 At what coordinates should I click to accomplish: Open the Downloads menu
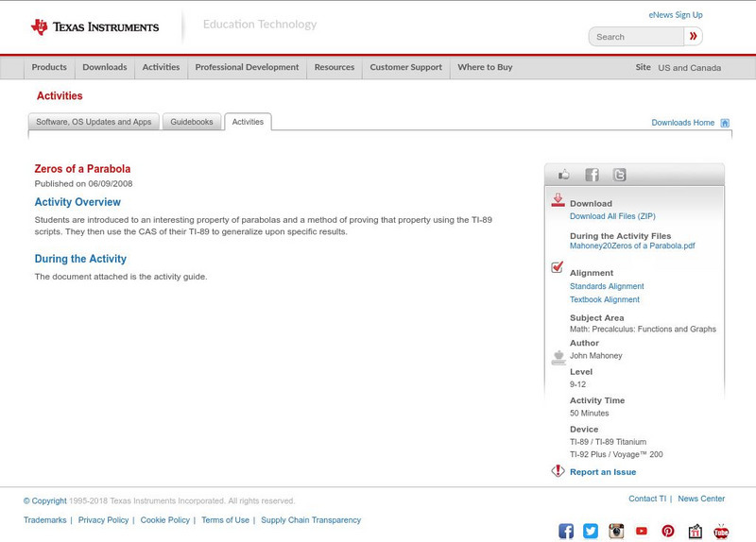pyautogui.click(x=105, y=67)
